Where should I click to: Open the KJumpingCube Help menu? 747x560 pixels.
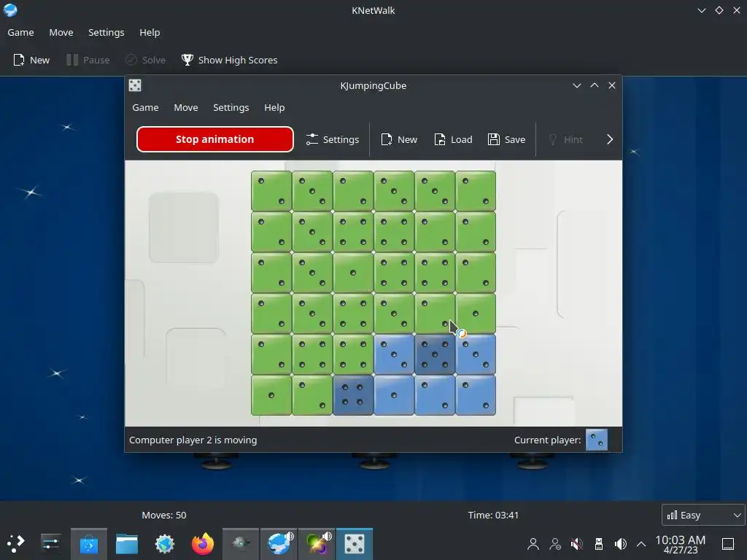click(x=274, y=108)
